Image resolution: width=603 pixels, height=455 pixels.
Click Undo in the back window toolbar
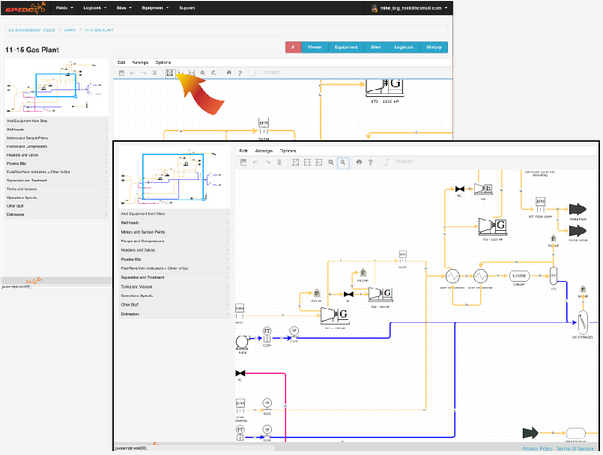point(133,73)
